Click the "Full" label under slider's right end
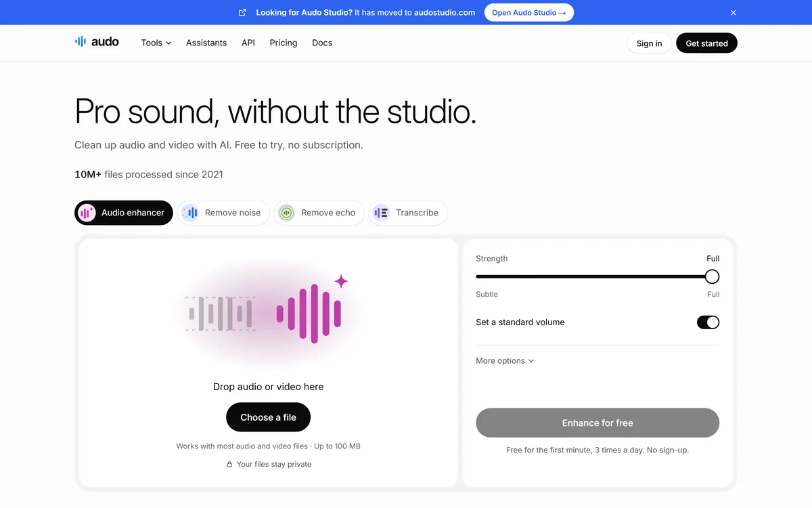812x508 pixels. [713, 295]
